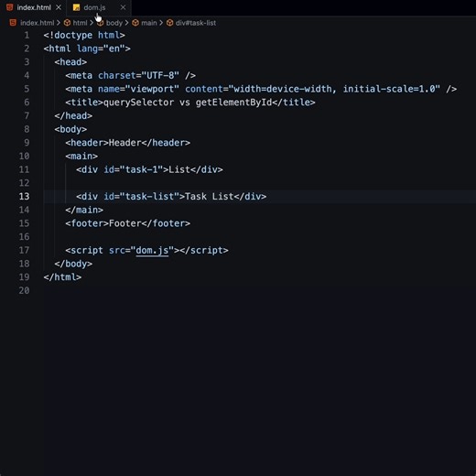Click line number 20 in the gutter
This screenshot has height=476, width=476.
coord(25,290)
